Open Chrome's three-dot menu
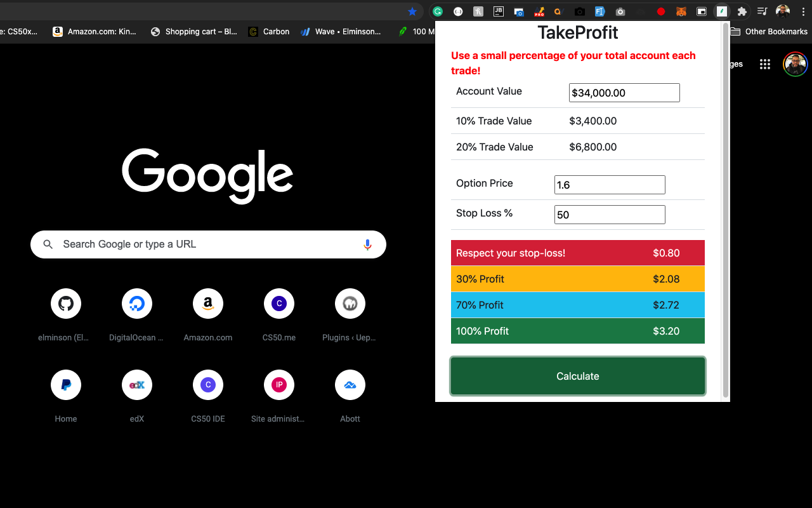The image size is (812, 508). click(803, 11)
